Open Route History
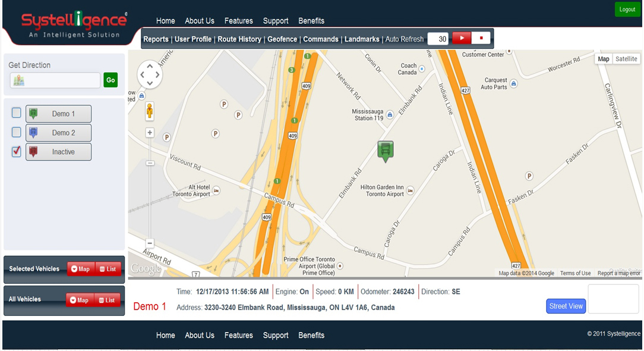Screen dimensions: 644x351 tap(239, 39)
